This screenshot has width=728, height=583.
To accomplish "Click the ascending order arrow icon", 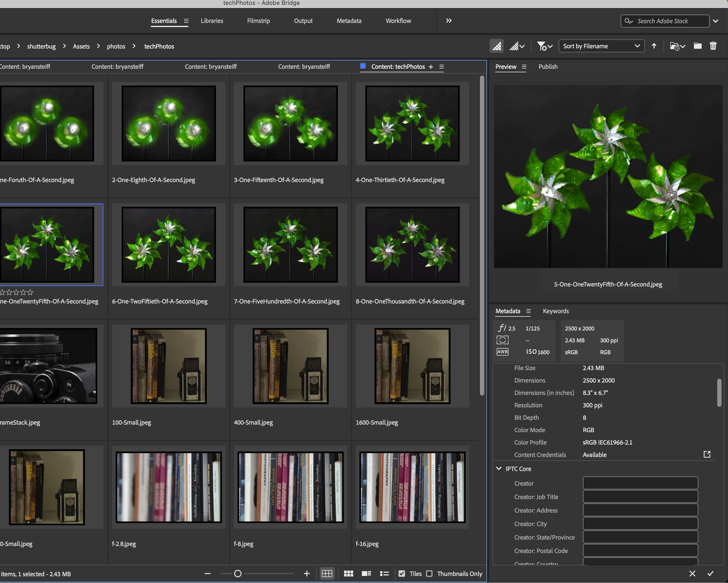I will coord(654,46).
